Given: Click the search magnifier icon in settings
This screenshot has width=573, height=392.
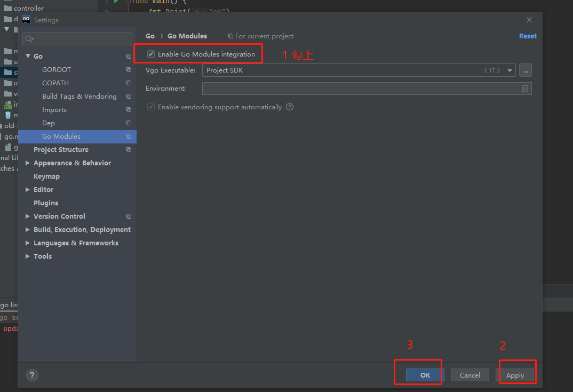Looking at the screenshot, I should (29, 39).
